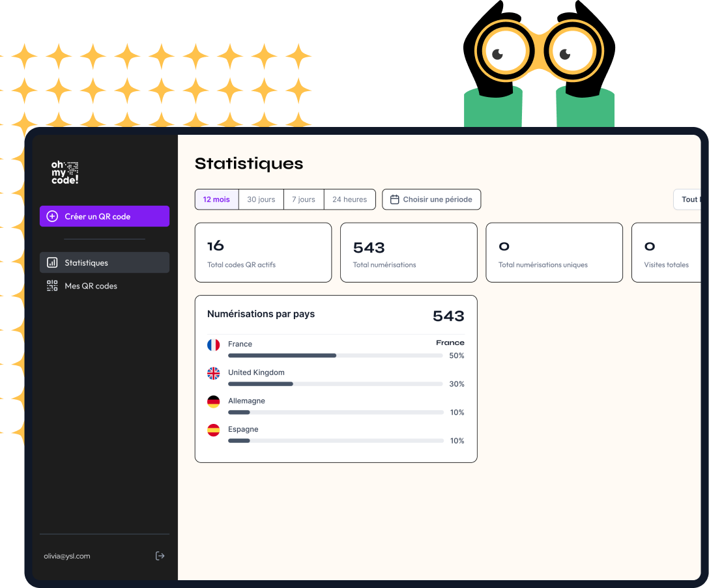Click the France flag icon
Image resolution: width=709 pixels, height=588 pixels.
click(x=213, y=345)
